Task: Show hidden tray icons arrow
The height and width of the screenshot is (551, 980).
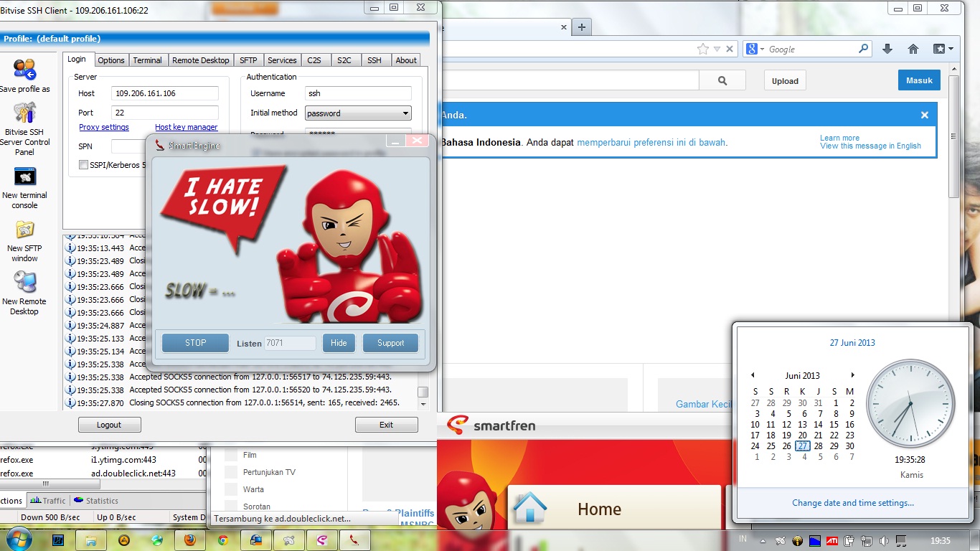Action: click(x=763, y=540)
